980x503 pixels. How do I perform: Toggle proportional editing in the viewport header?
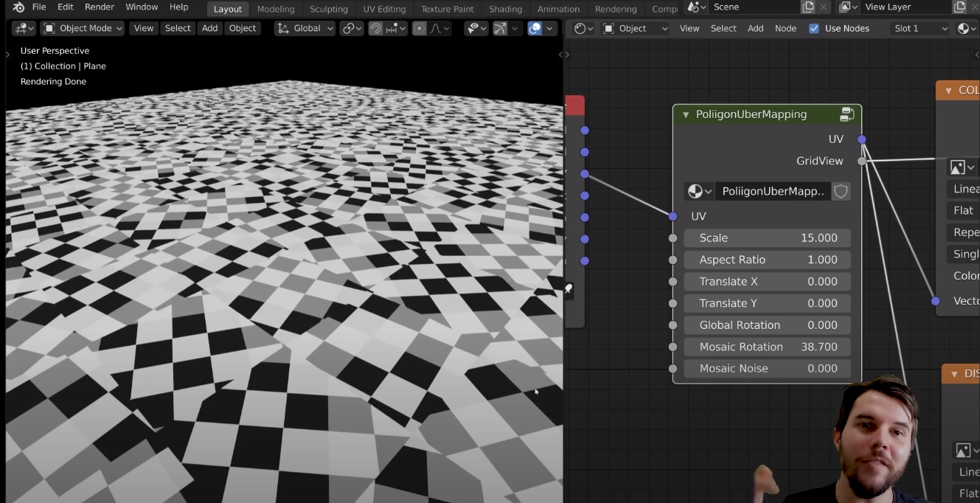pos(420,29)
